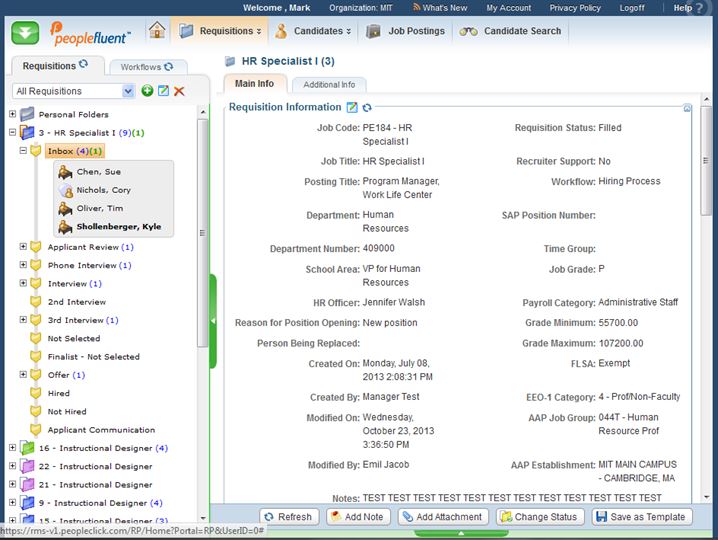
Task: Collapse the Requisition Information panel
Action: tap(687, 108)
